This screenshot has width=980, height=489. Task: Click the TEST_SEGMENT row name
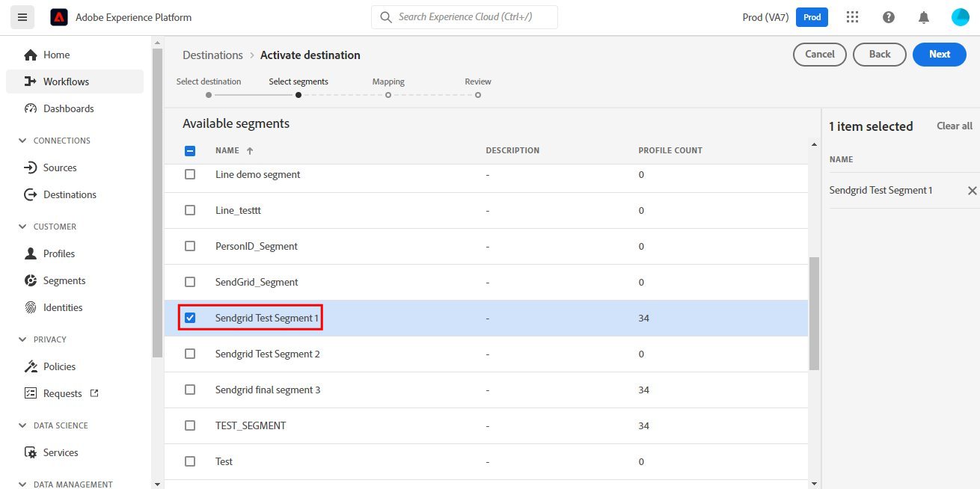pos(251,425)
